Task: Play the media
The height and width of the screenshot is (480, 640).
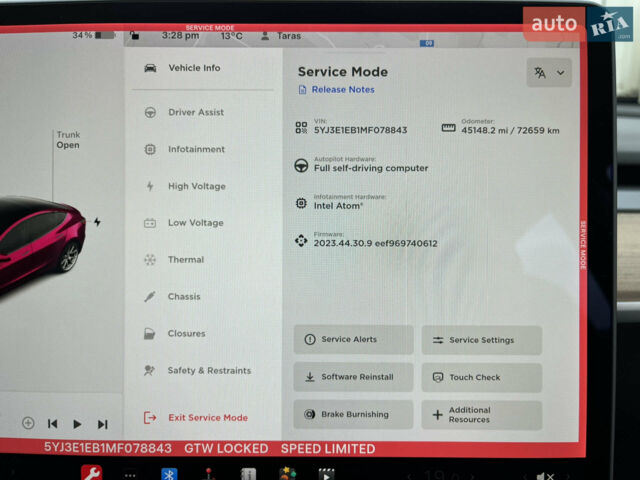Action: coord(77,424)
